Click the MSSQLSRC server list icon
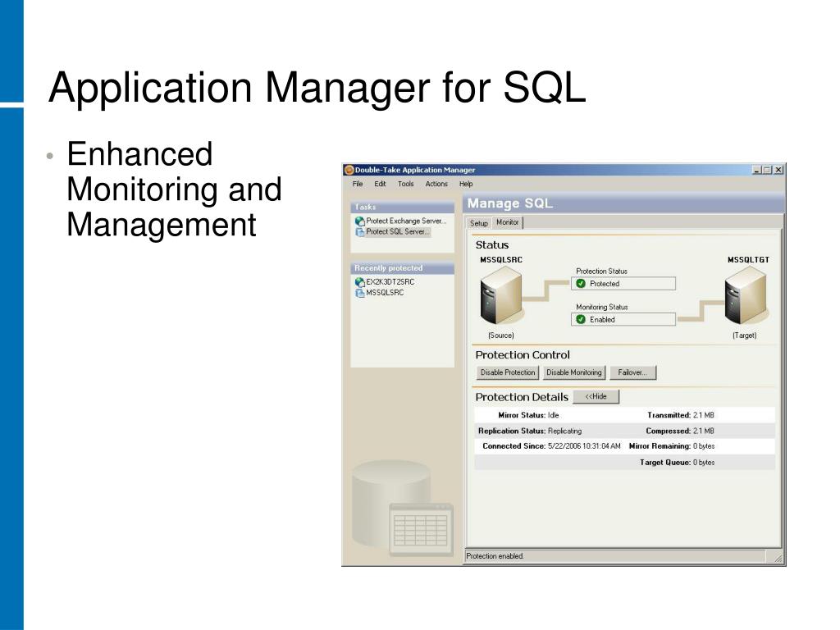 click(x=359, y=293)
